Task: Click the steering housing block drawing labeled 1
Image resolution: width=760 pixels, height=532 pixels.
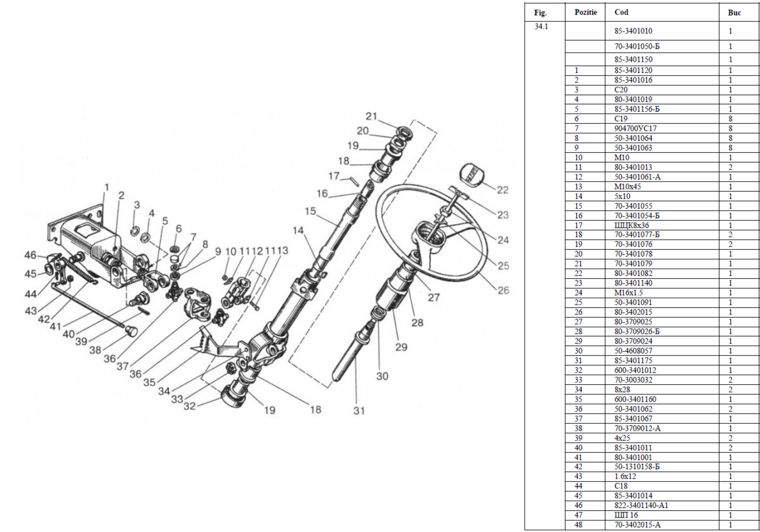Action: coord(88,242)
